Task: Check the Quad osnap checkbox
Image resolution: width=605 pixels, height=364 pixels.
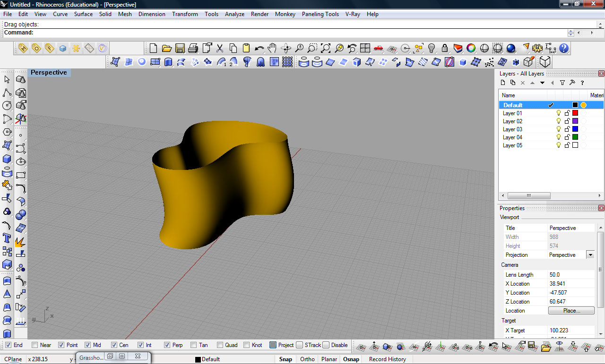Action: pyautogui.click(x=220, y=345)
